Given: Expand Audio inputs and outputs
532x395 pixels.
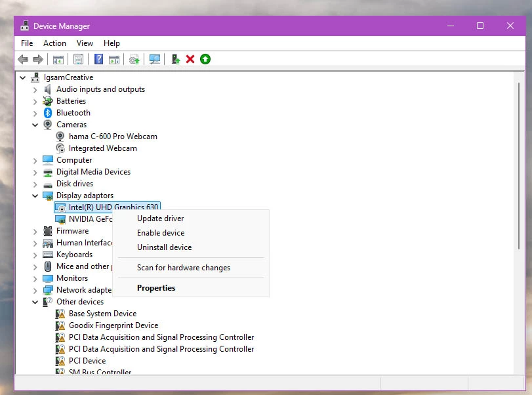Looking at the screenshot, I should (x=35, y=90).
